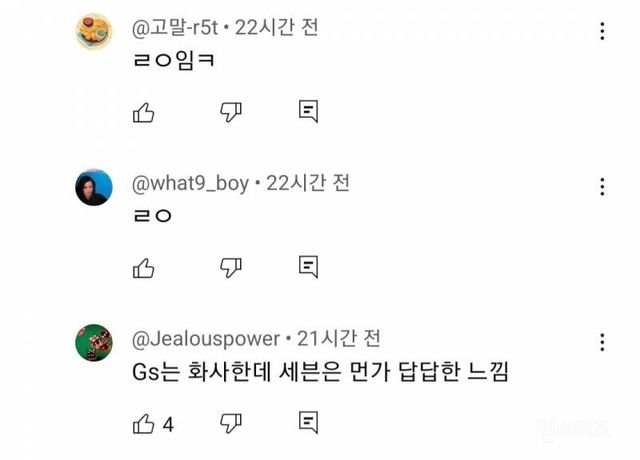Reply to the comment by @Jealouspower

309,424
